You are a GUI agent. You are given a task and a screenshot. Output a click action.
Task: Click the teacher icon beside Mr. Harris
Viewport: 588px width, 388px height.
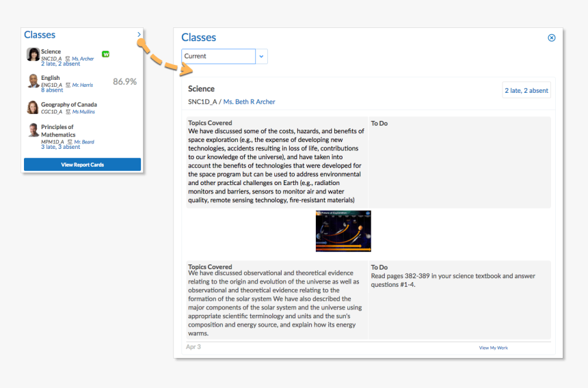pyautogui.click(x=68, y=85)
